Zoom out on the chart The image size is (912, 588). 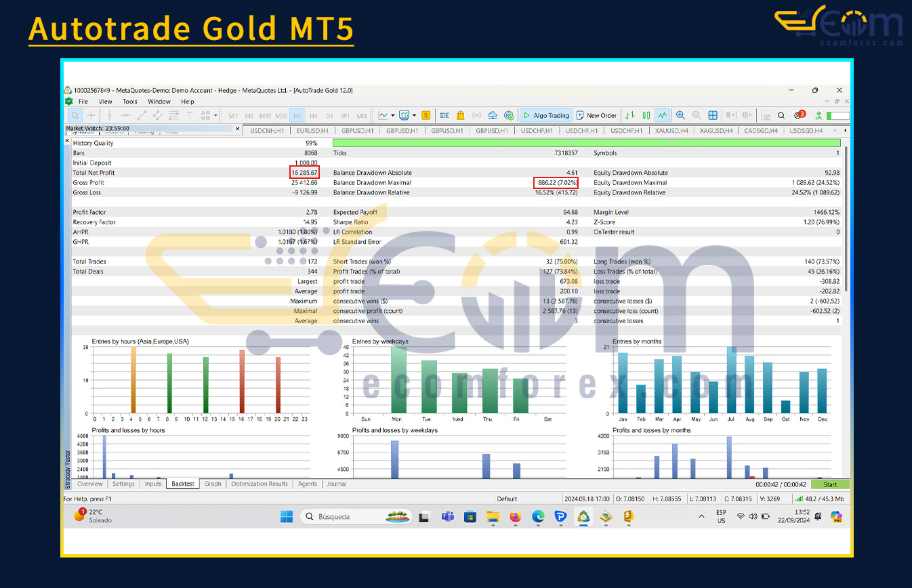(x=697, y=115)
